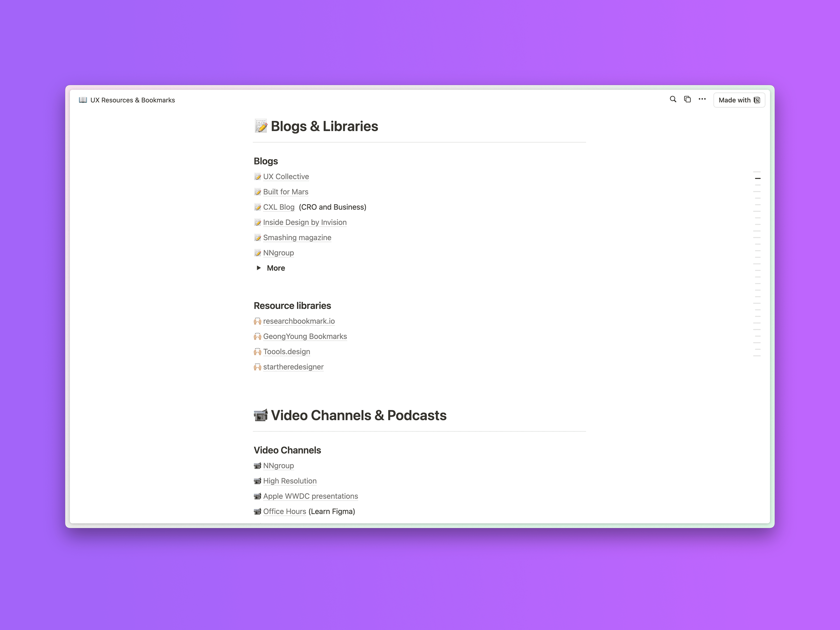Open Apple WWDC presentations link

pyautogui.click(x=310, y=496)
